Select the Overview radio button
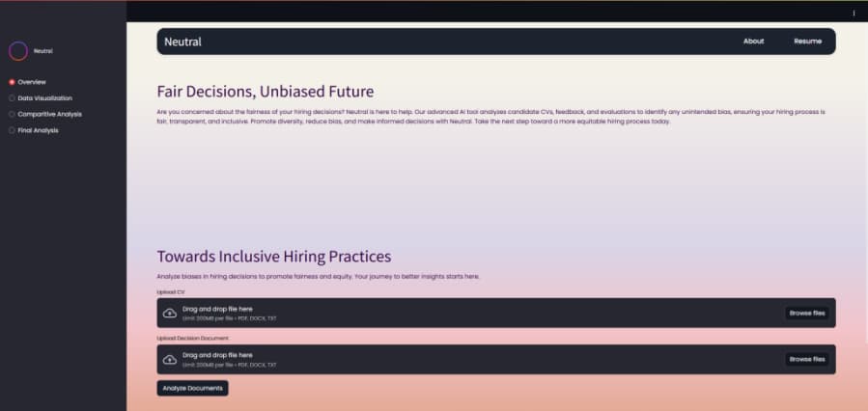The image size is (868, 411). click(x=12, y=82)
